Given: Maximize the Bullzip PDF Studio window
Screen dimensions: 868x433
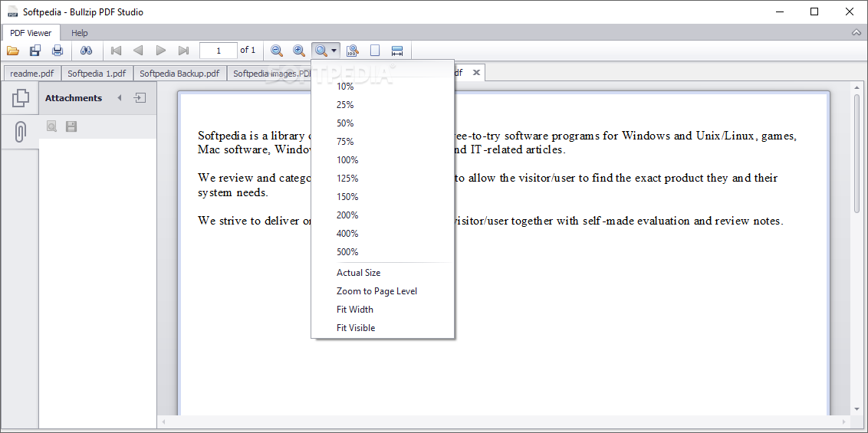Looking at the screenshot, I should click(814, 11).
